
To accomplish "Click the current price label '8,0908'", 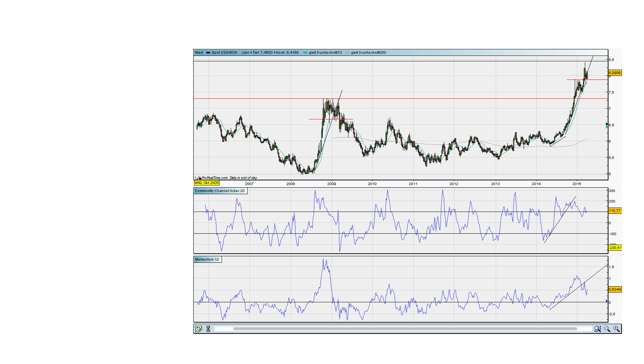I will [x=615, y=73].
